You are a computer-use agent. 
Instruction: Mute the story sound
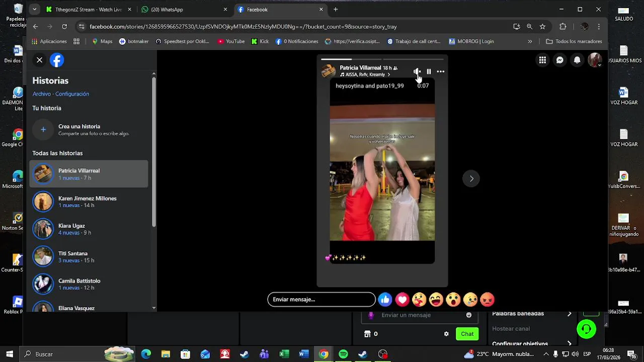[417, 71]
